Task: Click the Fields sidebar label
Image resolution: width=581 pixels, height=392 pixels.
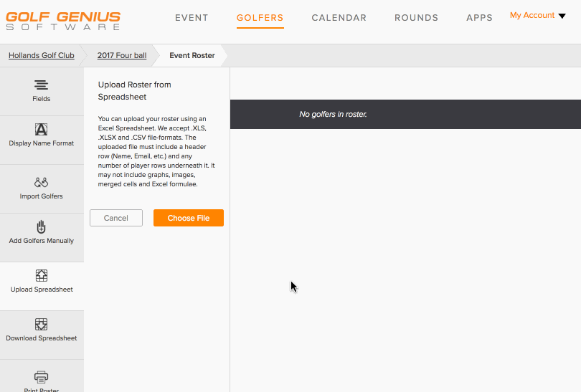Action: pyautogui.click(x=41, y=99)
